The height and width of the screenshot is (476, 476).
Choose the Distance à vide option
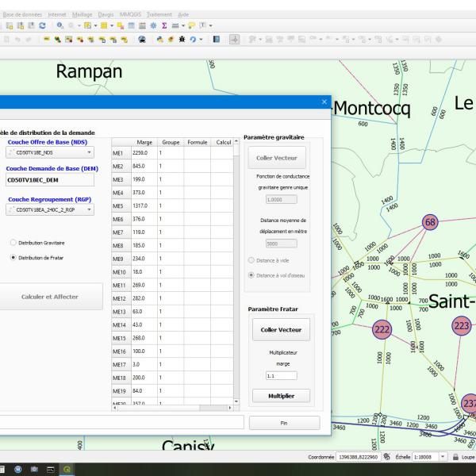click(x=251, y=259)
